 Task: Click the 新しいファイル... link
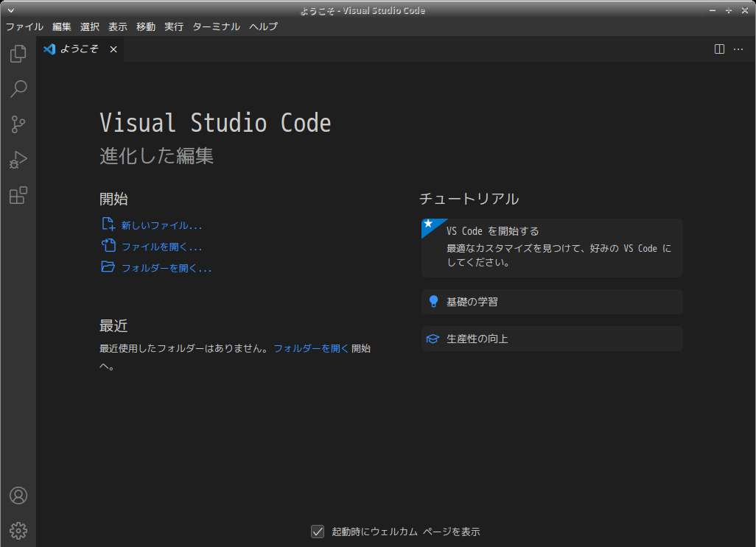pos(161,225)
